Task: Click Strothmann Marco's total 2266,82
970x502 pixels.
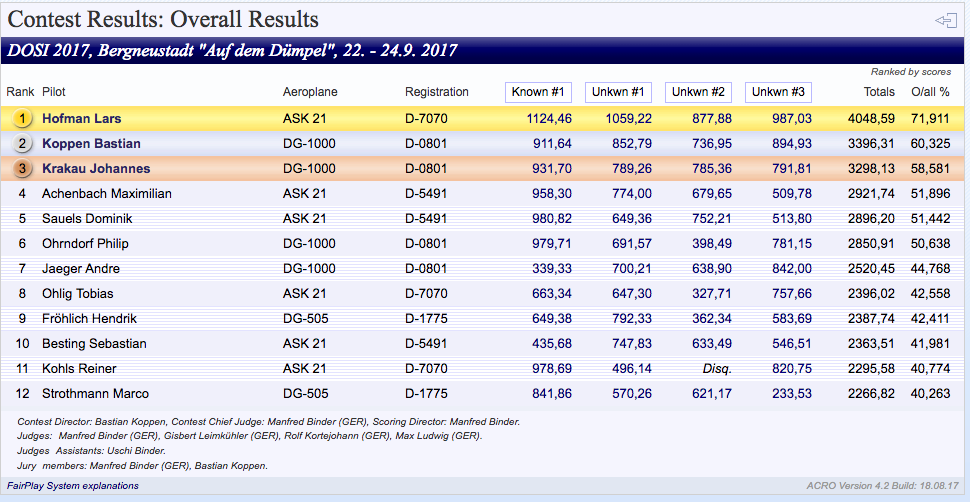Action: point(868,394)
